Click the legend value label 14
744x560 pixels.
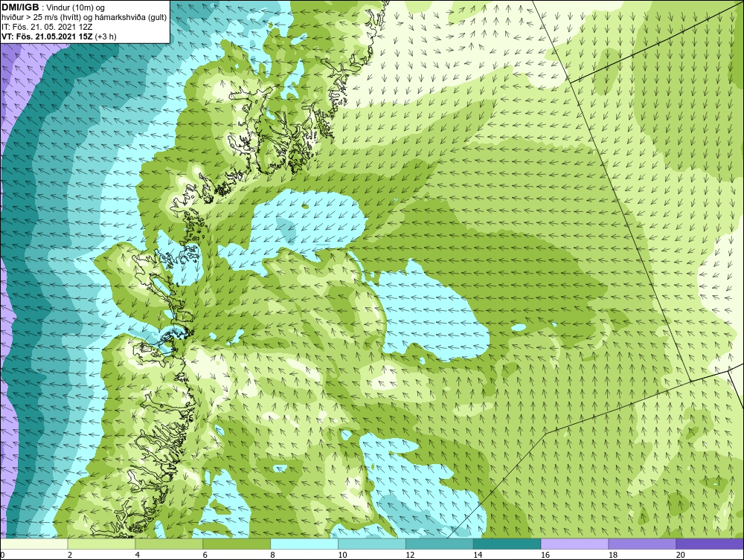coord(478,555)
